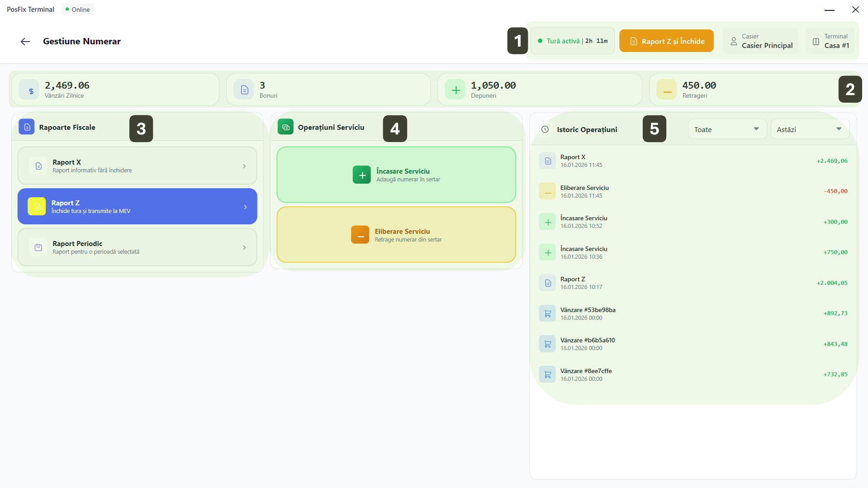868x488 pixels.
Task: Click the dollar icon for Vânzări Zilnice
Action: pyautogui.click(x=31, y=90)
